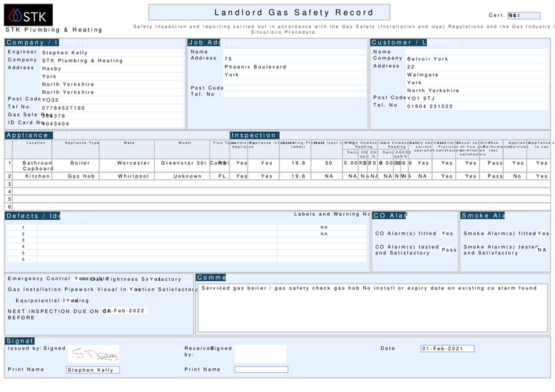Select the CO Alarm(s) fitted Yes value

[x=447, y=234]
